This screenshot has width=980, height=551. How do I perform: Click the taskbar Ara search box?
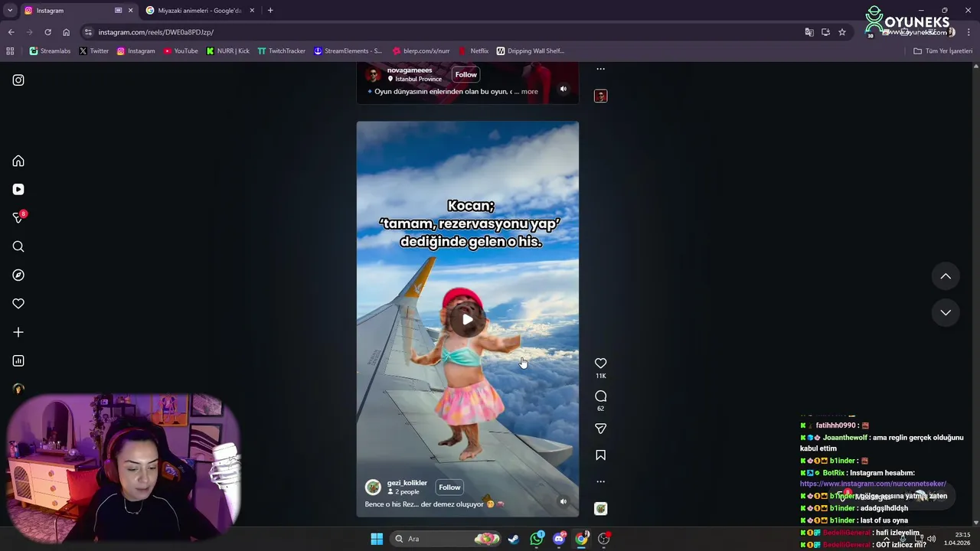(x=446, y=539)
